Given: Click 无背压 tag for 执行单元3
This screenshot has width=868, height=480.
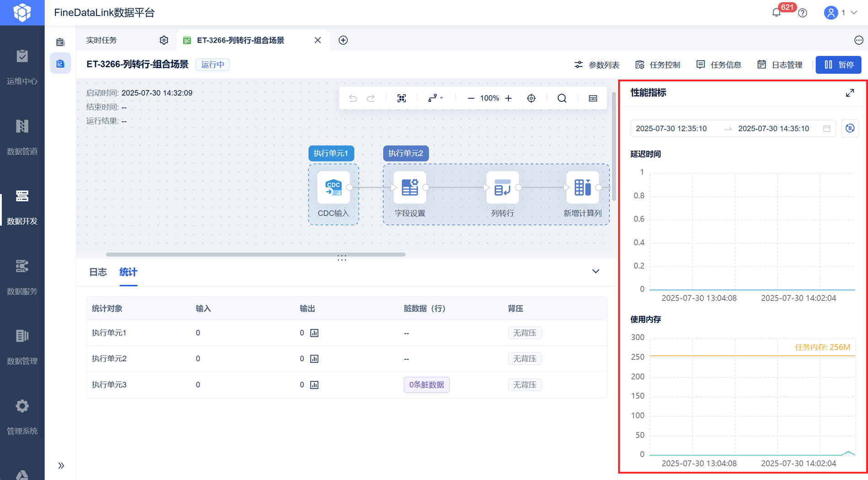Looking at the screenshot, I should click(x=524, y=385).
